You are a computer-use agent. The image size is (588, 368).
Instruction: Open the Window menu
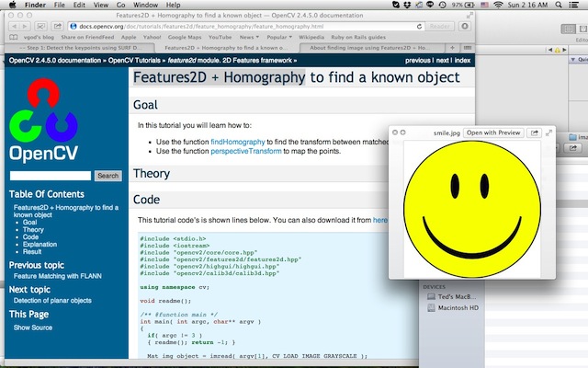(x=145, y=5)
